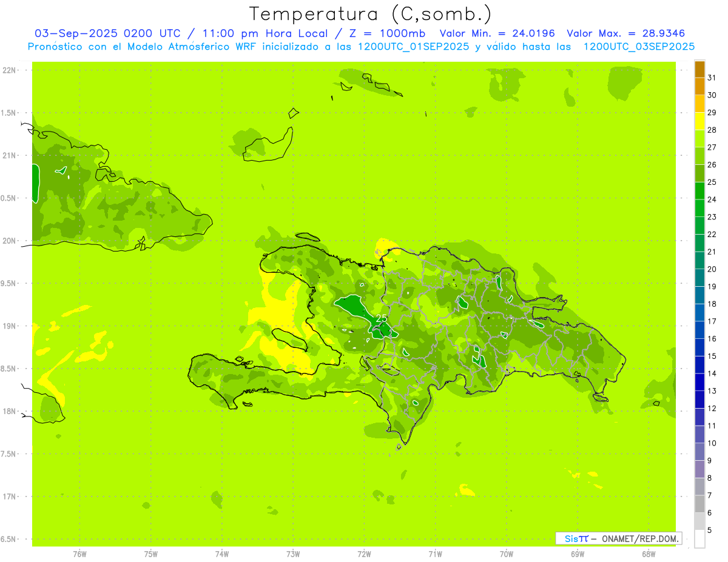The height and width of the screenshot is (562, 728).
Task: Click the "76W" longitude label
Action: point(79,554)
